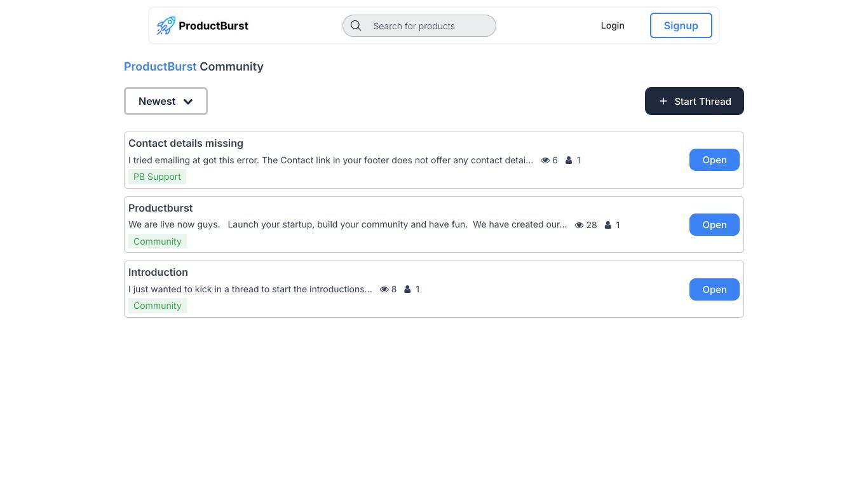Click the view count 6 on the Contact details missing thread

[555, 160]
